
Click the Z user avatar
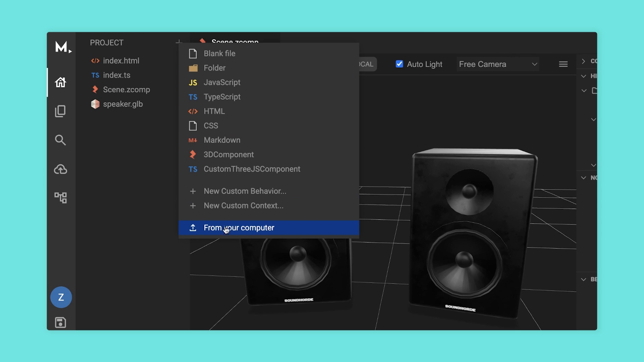[61, 297]
